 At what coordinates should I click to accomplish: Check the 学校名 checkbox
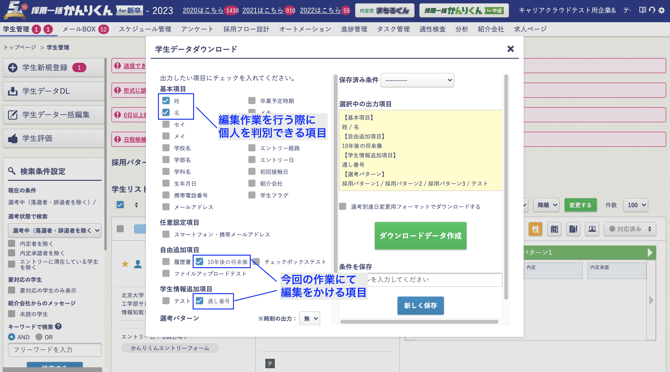tap(166, 148)
